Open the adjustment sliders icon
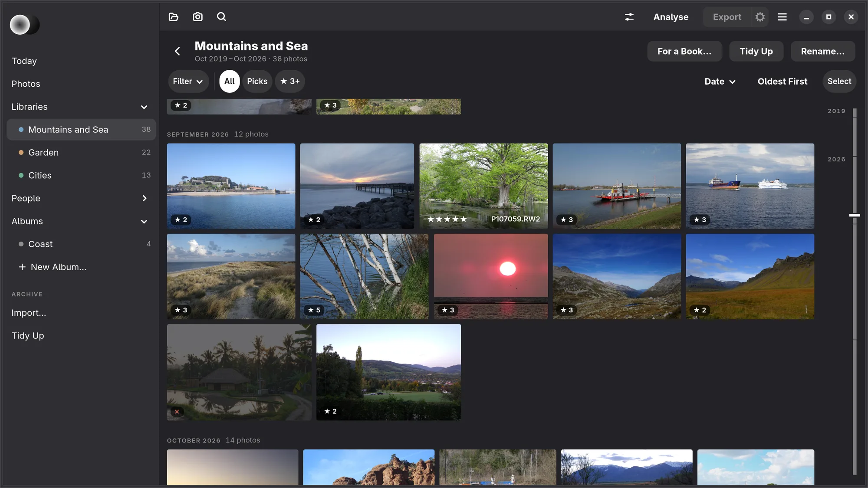The width and height of the screenshot is (868, 488). (629, 17)
